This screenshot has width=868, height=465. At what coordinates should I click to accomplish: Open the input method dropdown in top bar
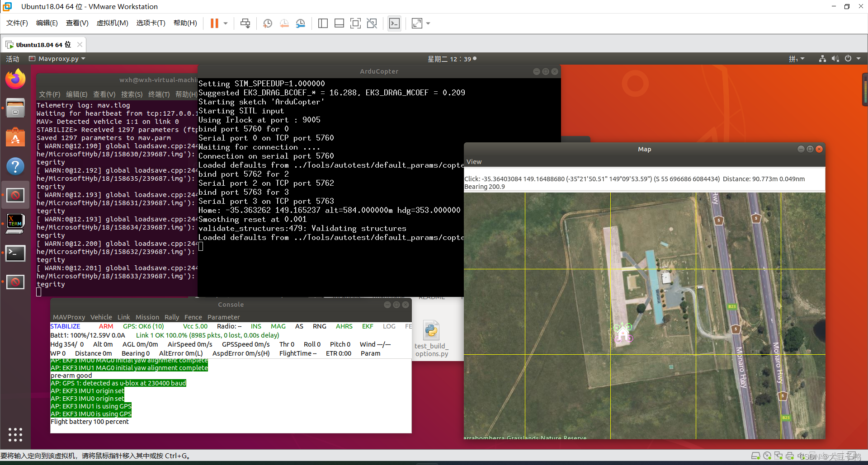pos(797,59)
